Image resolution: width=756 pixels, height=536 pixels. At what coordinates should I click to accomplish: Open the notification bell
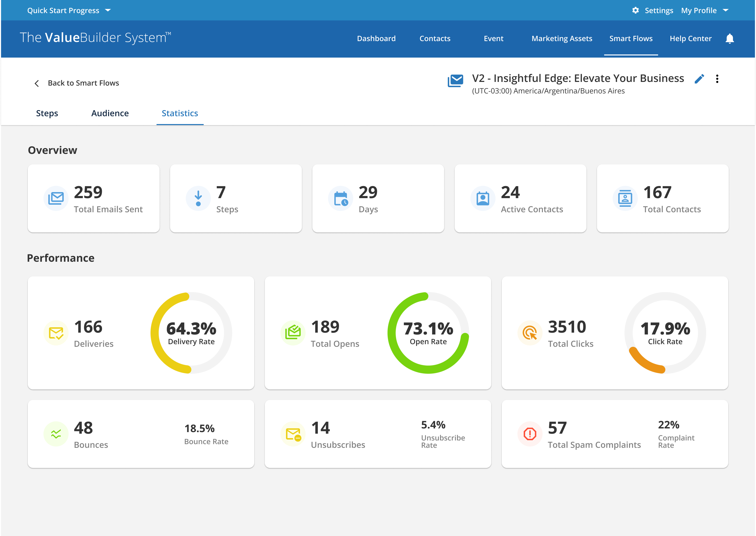tap(730, 38)
